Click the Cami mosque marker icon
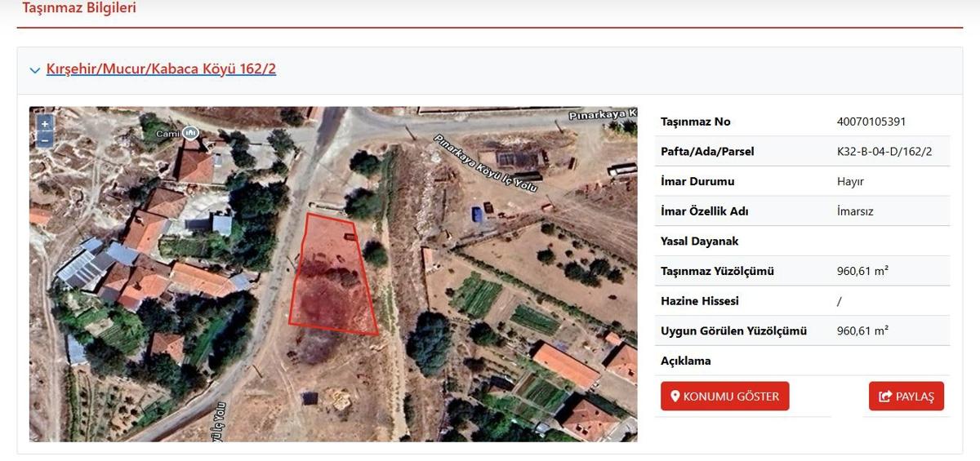The image size is (980, 461). 190,132
